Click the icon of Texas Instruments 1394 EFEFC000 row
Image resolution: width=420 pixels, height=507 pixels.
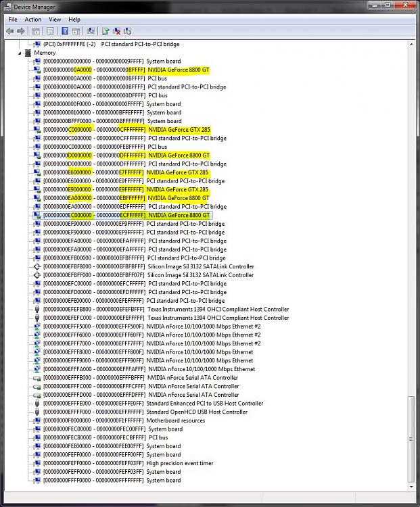point(37,318)
